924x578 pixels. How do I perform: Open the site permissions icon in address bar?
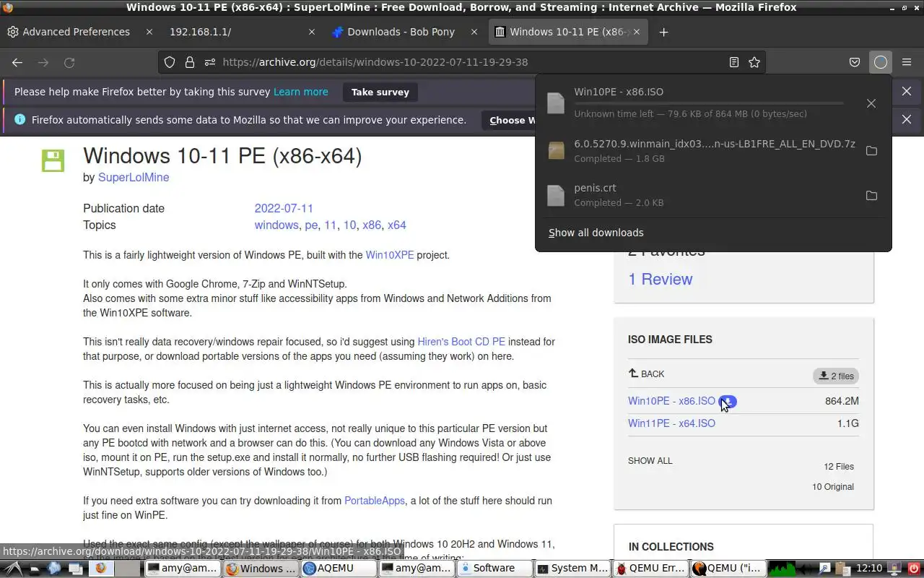point(209,62)
